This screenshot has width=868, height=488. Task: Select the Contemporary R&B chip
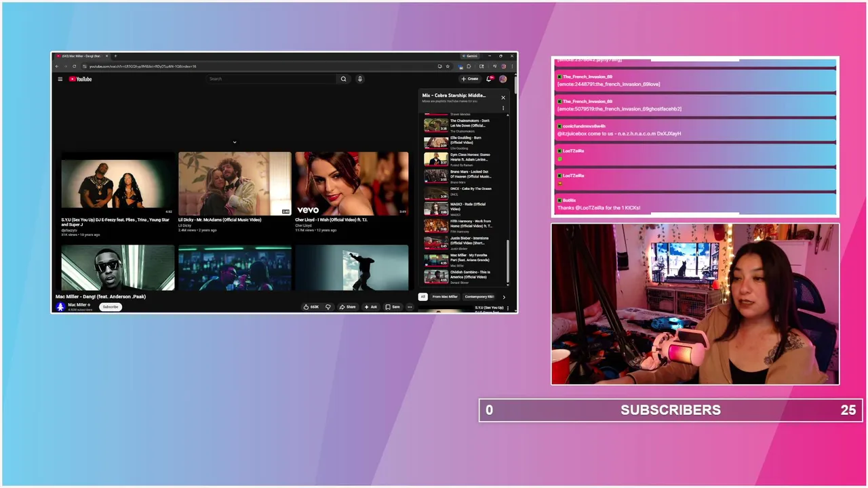point(479,297)
